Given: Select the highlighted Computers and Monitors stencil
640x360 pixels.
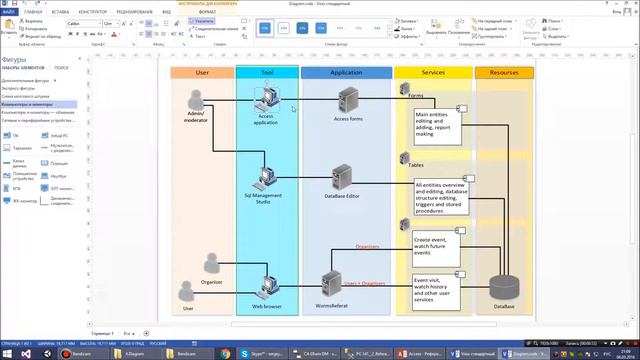Looking at the screenshot, I should pyautogui.click(x=39, y=104).
